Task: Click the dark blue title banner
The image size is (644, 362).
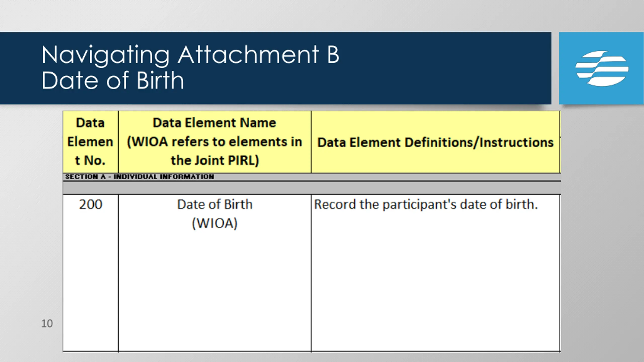Action: click(275, 68)
